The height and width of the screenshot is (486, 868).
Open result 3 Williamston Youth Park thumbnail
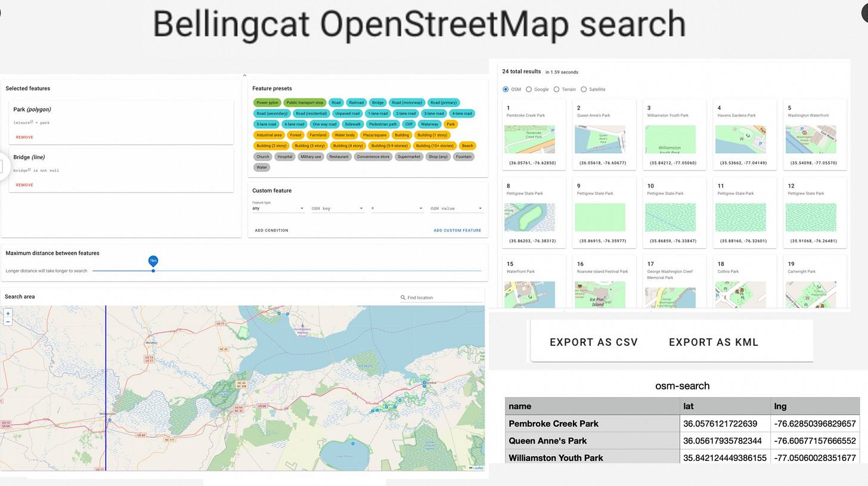point(671,140)
